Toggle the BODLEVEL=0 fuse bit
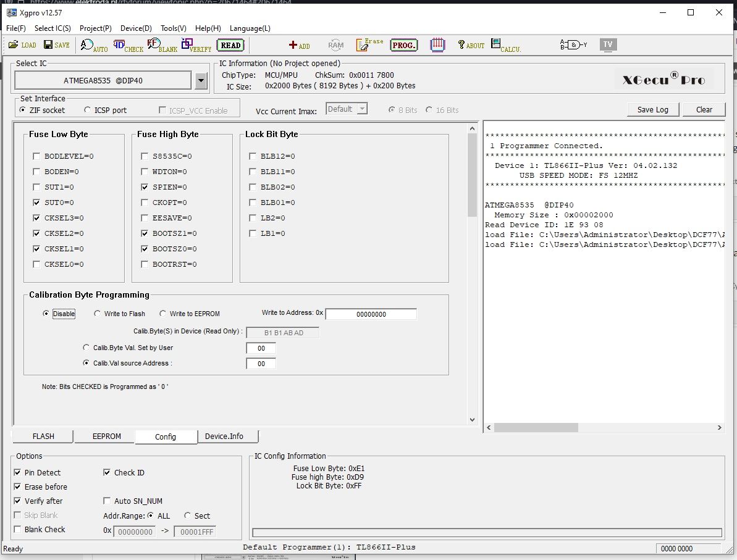 click(36, 156)
